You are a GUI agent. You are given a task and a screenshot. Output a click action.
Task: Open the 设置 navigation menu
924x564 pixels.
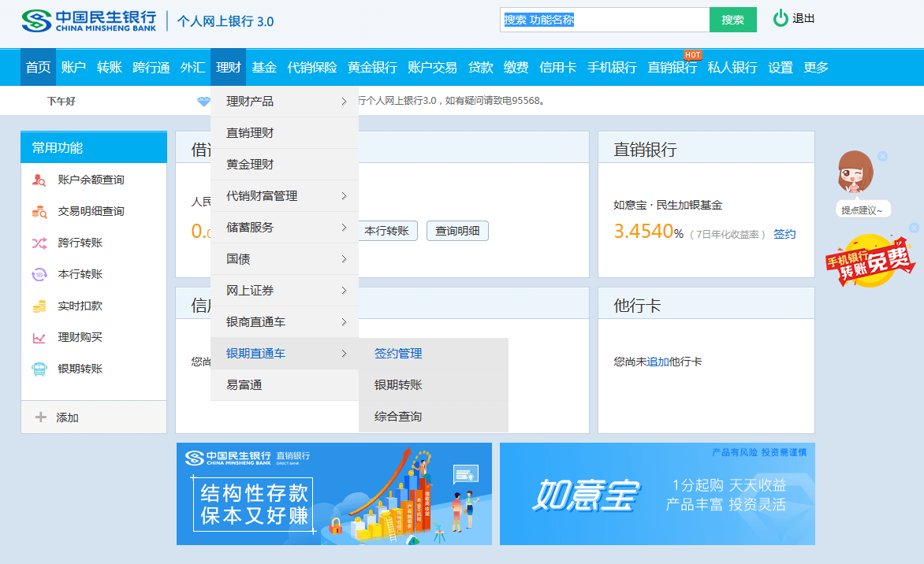(x=781, y=68)
